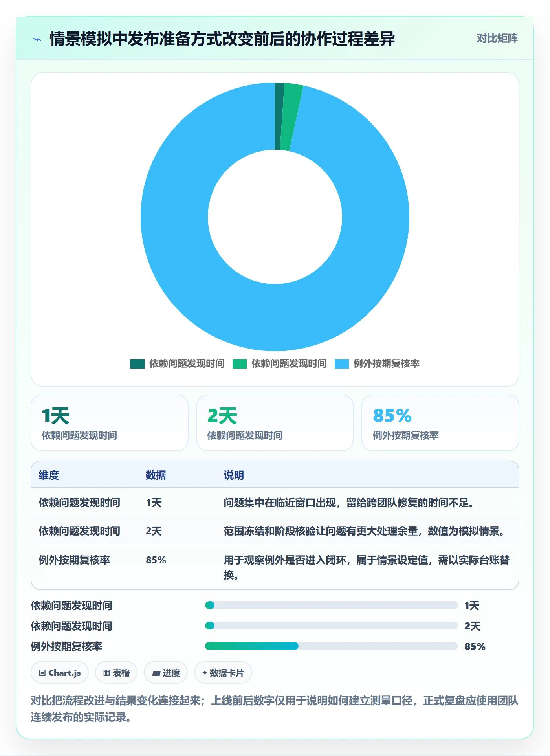The image size is (550, 756).
Task: Click the 数据 table column header
Action: (x=156, y=475)
